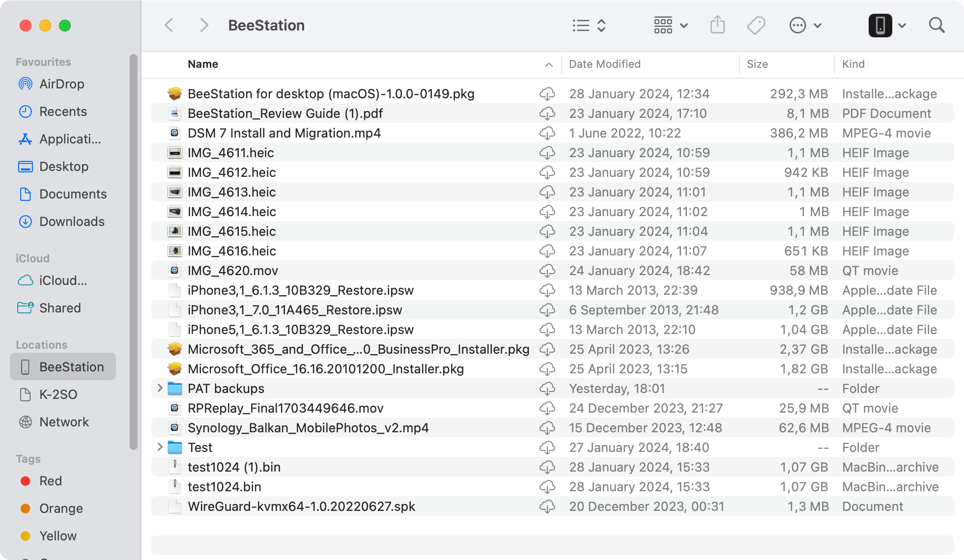The width and height of the screenshot is (964, 560).
Task: Select BeeStation for desktop (macOS) pkg file
Action: [553, 93]
